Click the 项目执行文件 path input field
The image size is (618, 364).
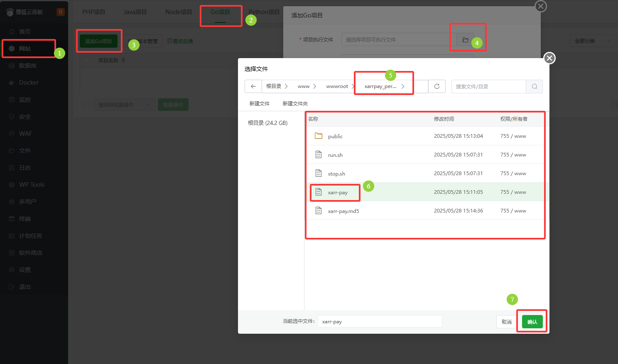pos(399,40)
